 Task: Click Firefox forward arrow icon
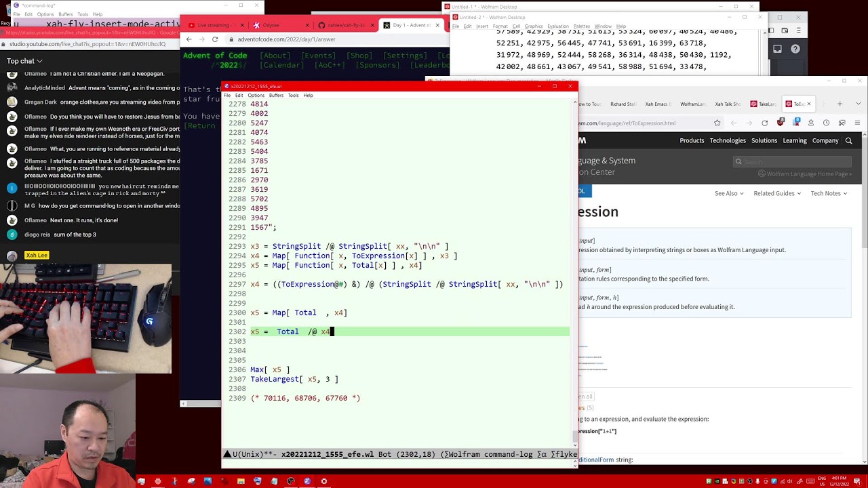click(x=749, y=123)
